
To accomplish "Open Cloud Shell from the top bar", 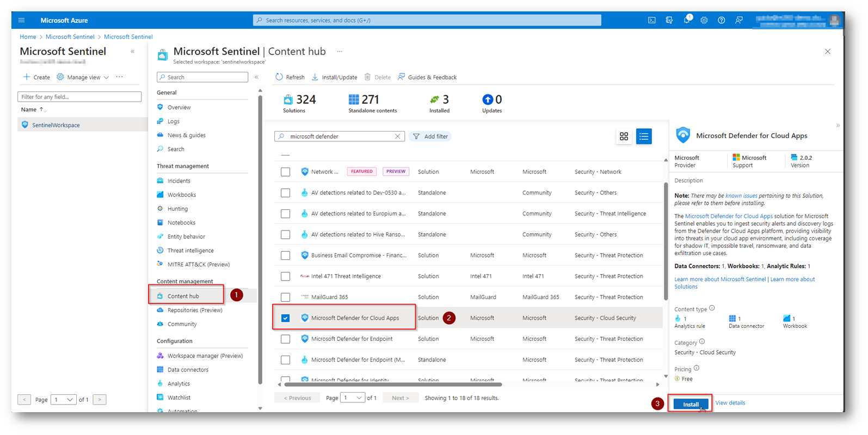I will 651,20.
